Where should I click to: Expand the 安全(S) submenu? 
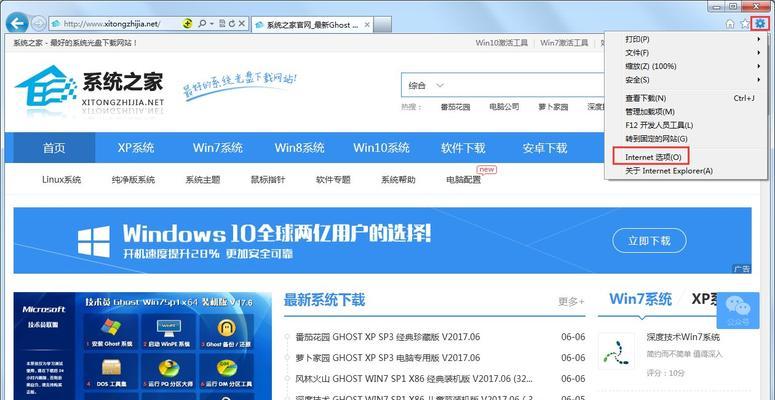(x=686, y=80)
